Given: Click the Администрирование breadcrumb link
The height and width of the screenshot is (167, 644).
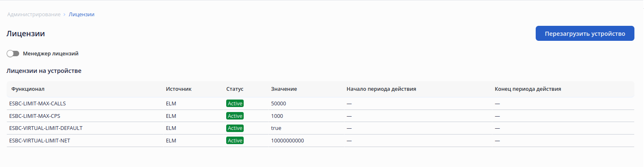Looking at the screenshot, I should tap(34, 15).
